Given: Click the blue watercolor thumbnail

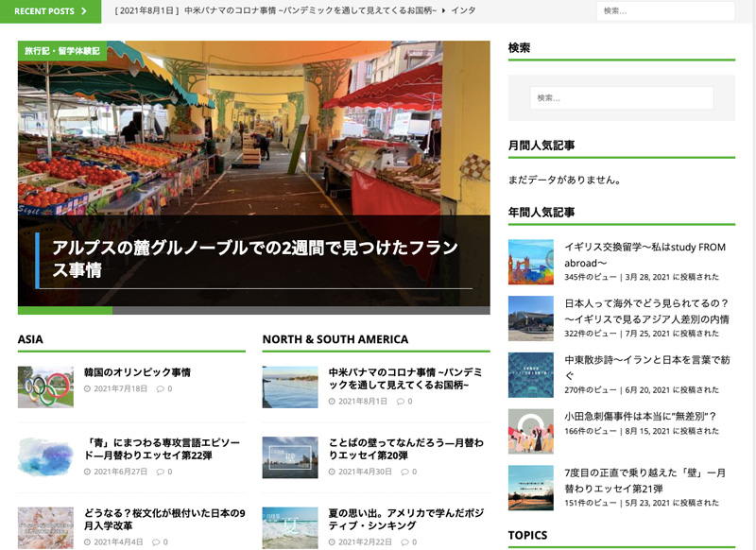Looking at the screenshot, I should (x=45, y=457).
